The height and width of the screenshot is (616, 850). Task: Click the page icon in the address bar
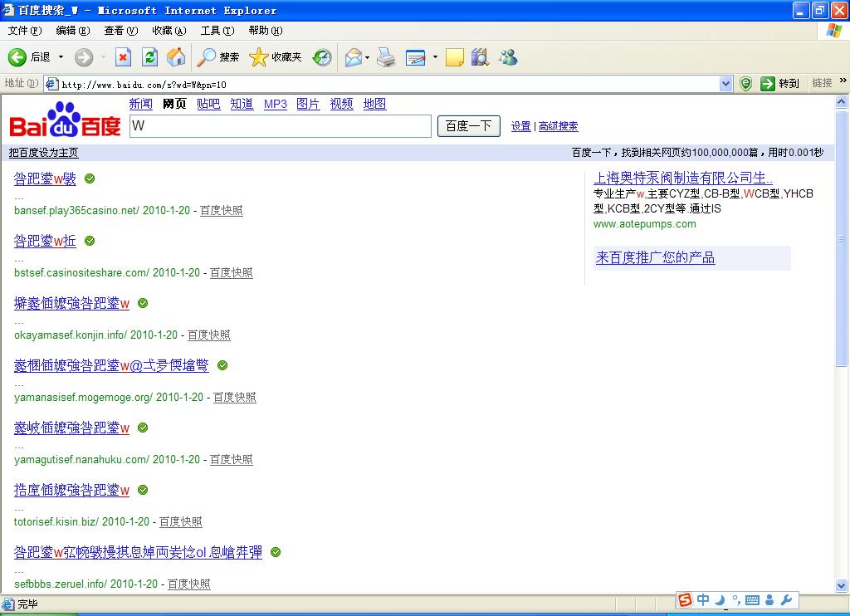pyautogui.click(x=51, y=84)
